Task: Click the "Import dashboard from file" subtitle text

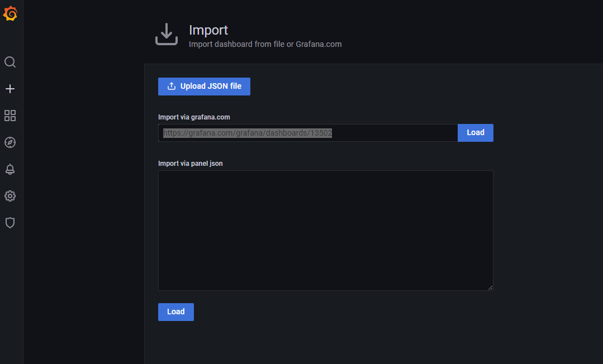Action: [x=265, y=44]
